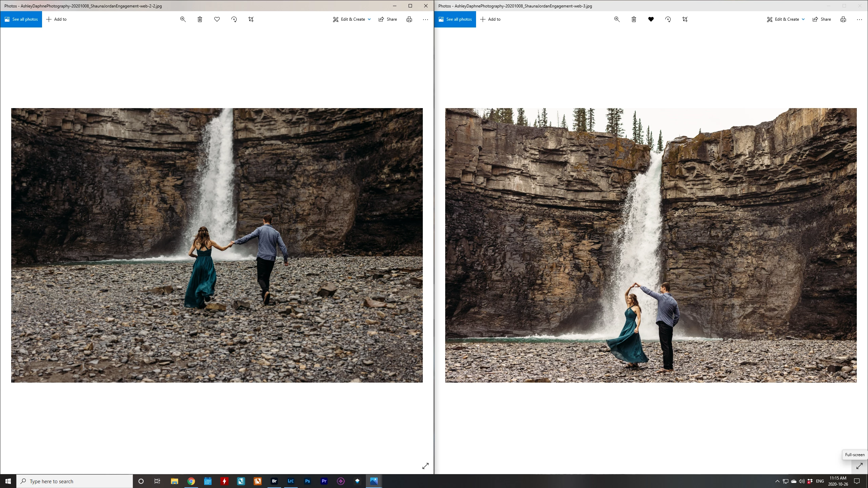Enter full-screen from the left window's arrow icon
Viewport: 868px width, 488px height.
point(425,466)
